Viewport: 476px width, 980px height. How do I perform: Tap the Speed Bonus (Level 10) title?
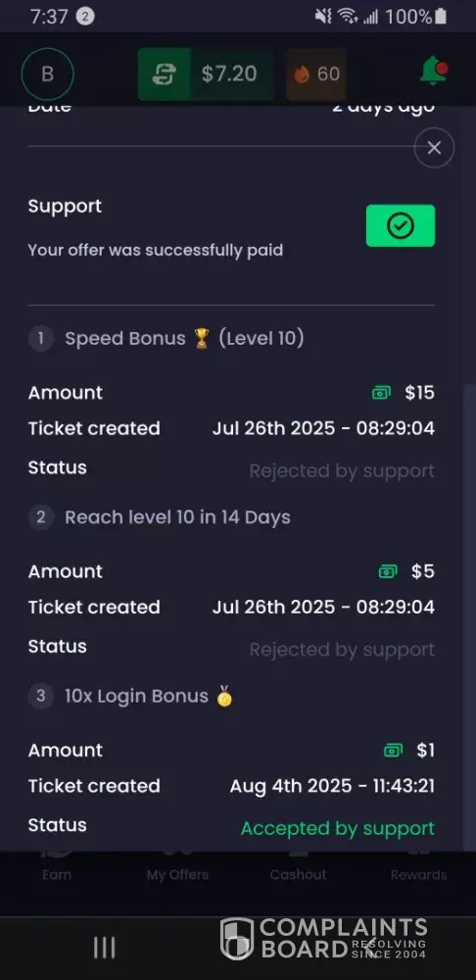pyautogui.click(x=184, y=339)
